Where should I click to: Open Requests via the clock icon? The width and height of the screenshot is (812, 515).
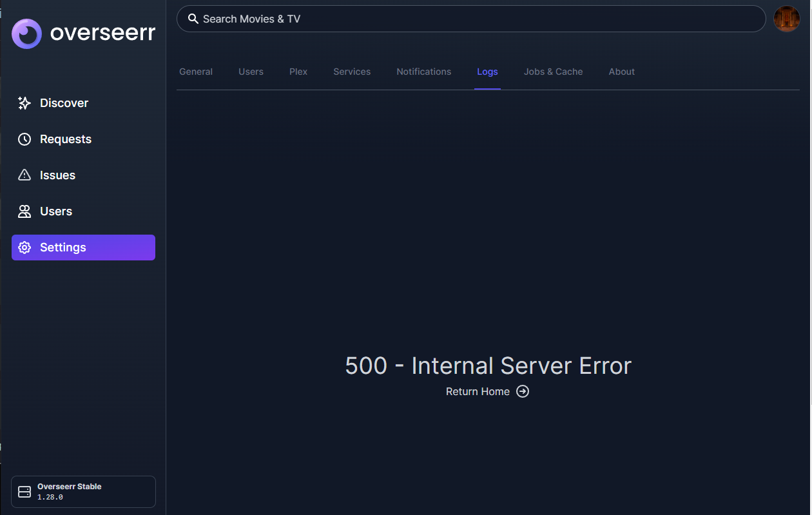click(24, 139)
